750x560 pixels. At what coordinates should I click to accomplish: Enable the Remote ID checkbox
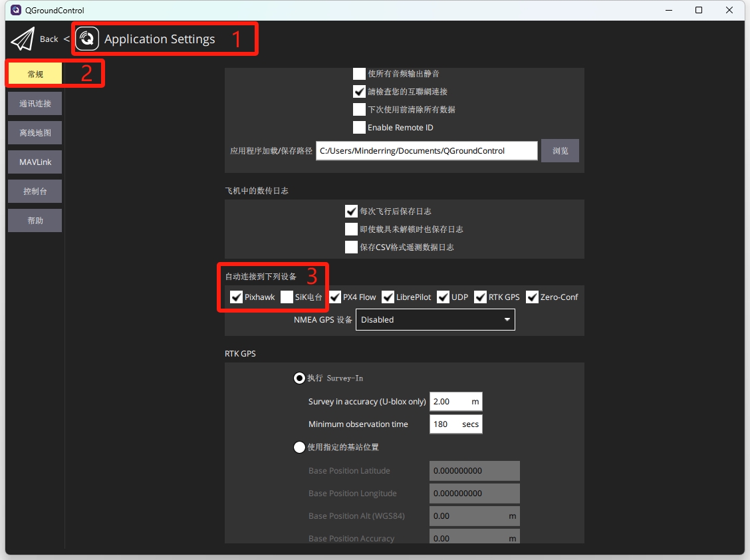(x=359, y=127)
